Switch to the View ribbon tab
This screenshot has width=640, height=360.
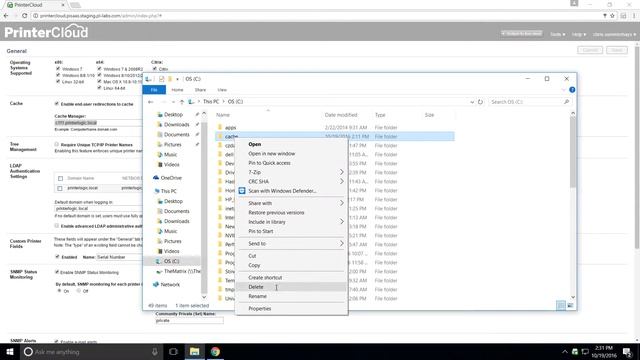point(222,90)
